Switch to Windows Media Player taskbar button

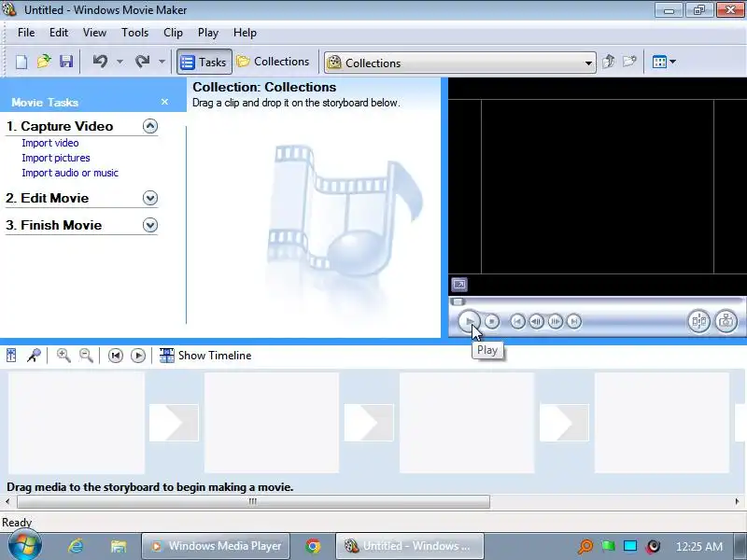[x=216, y=546]
